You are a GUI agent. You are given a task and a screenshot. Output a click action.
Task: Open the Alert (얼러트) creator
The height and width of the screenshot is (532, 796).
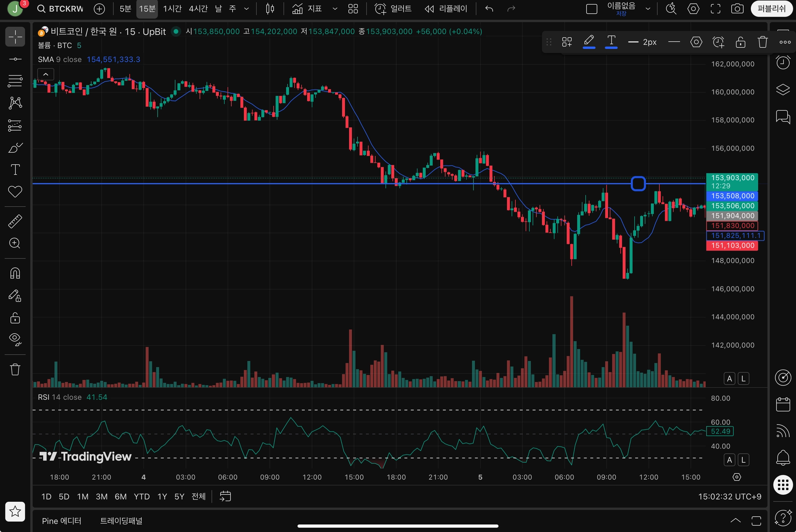pos(393,9)
